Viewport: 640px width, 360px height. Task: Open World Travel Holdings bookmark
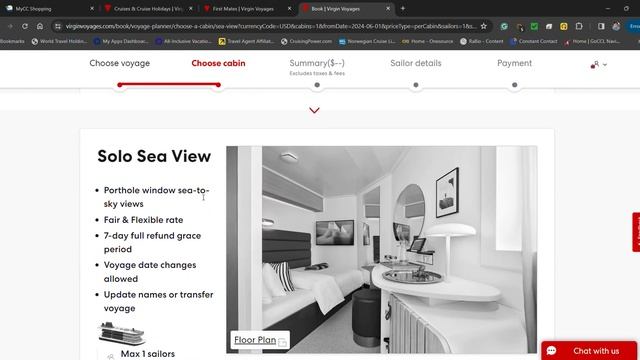60,41
